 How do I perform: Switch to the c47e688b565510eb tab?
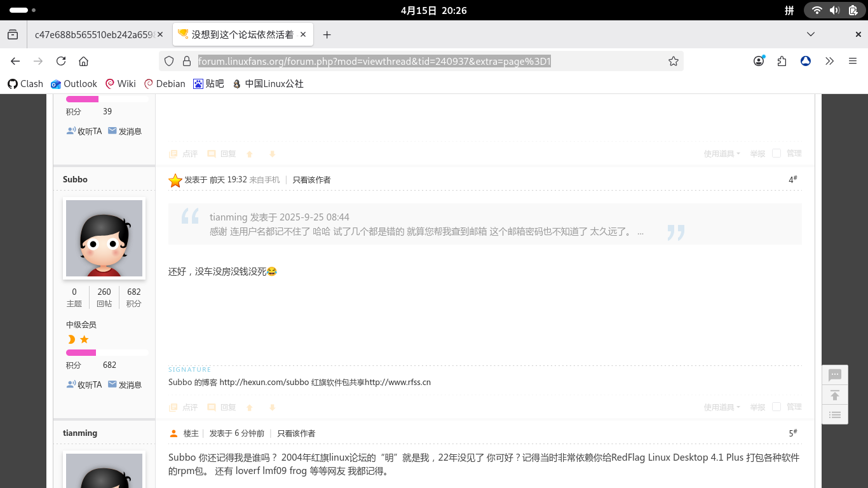[94, 35]
